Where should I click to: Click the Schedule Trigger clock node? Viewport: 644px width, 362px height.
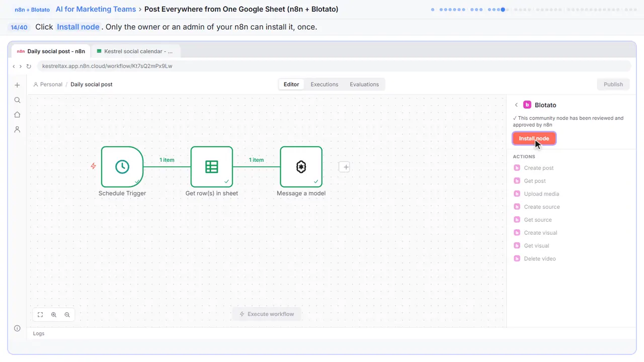(122, 167)
